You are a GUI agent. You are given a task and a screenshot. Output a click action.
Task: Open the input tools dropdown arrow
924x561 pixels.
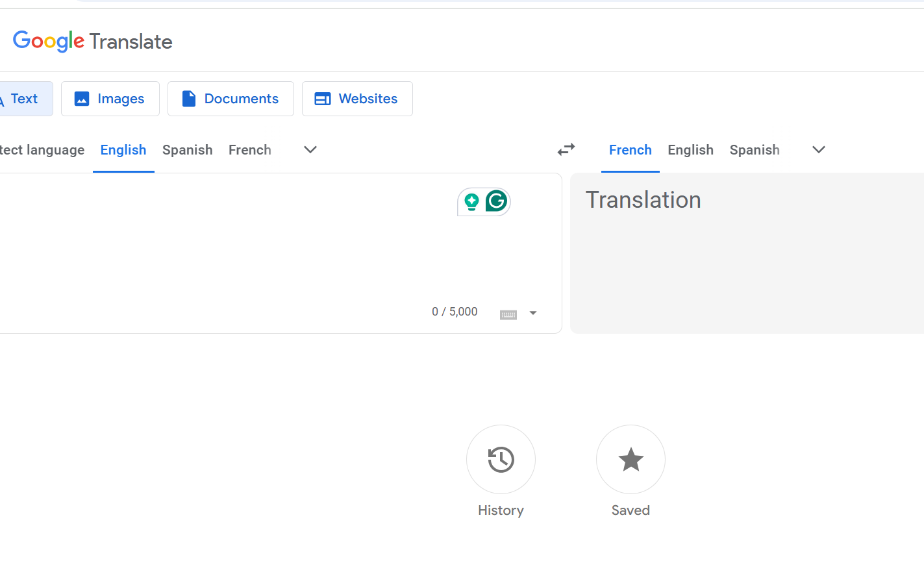533,313
